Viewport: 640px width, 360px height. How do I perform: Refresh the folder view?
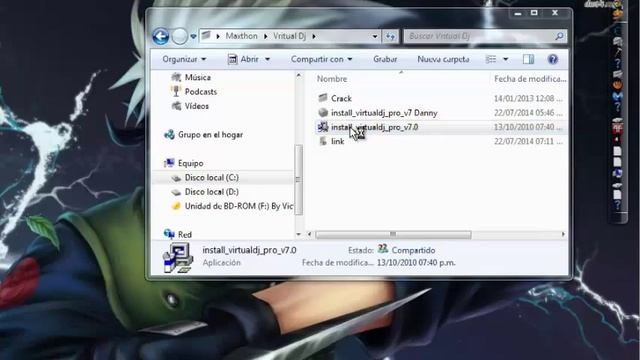(390, 36)
